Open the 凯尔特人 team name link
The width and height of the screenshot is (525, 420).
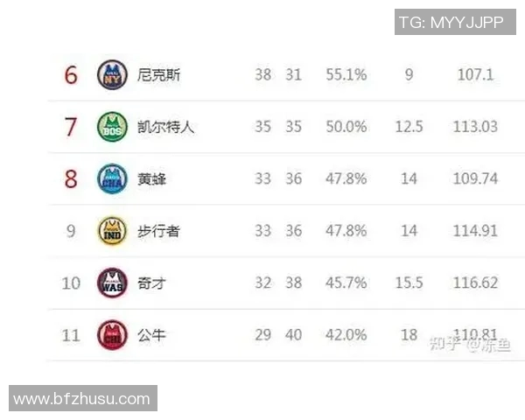pyautogui.click(x=166, y=127)
